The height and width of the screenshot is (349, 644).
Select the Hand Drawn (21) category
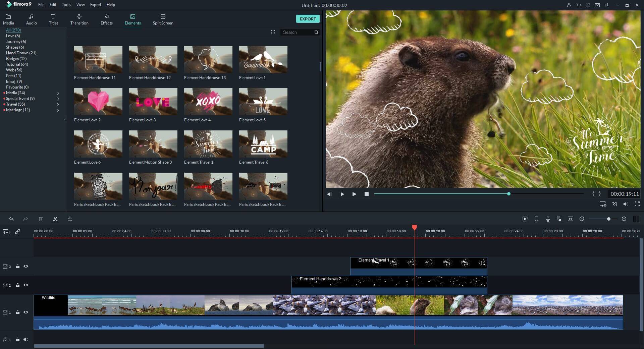pyautogui.click(x=21, y=53)
